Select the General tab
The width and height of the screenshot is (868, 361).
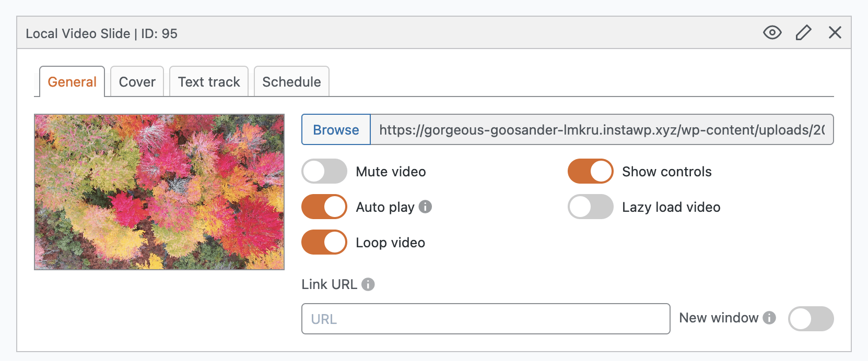(x=72, y=82)
